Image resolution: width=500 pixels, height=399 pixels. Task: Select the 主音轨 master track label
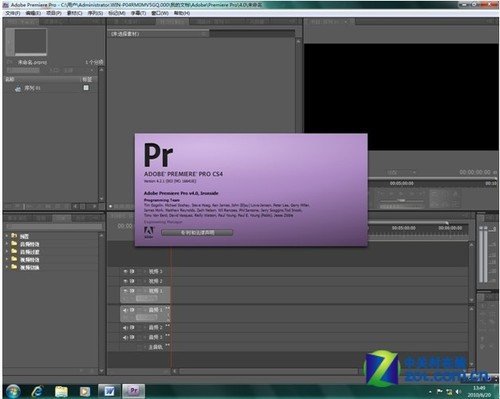tap(155, 347)
